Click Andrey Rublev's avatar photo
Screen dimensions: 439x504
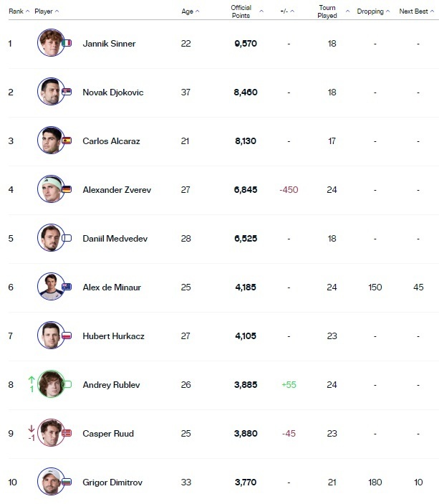tap(51, 384)
